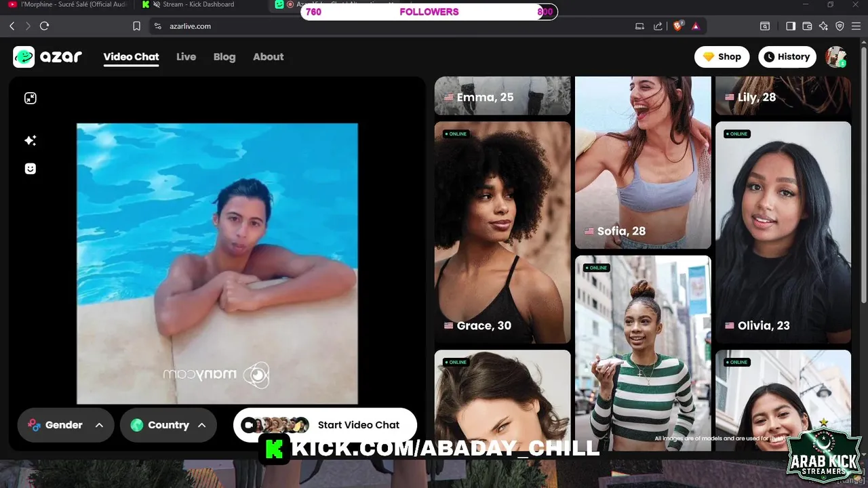The height and width of the screenshot is (488, 868).
Task: Open the browser hamburger menu
Action: [856, 26]
